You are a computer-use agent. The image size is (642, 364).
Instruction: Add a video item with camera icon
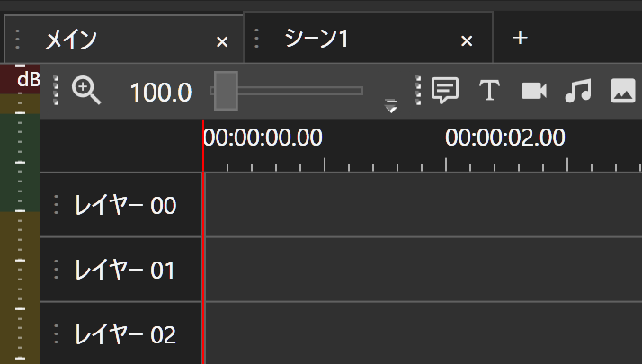coord(534,90)
